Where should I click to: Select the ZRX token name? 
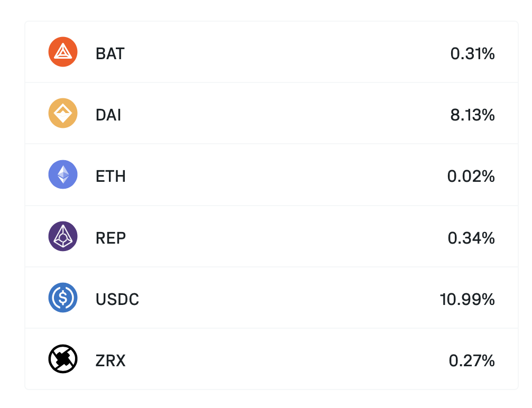point(111,361)
